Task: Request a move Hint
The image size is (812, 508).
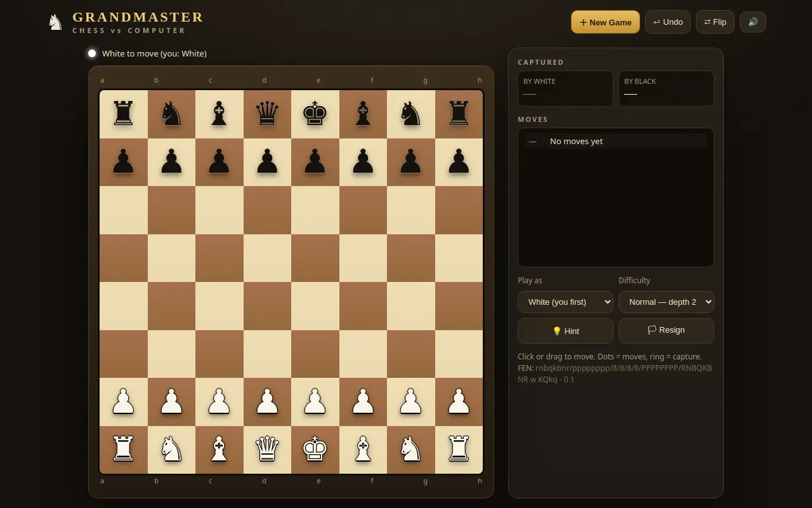Action: (x=565, y=331)
